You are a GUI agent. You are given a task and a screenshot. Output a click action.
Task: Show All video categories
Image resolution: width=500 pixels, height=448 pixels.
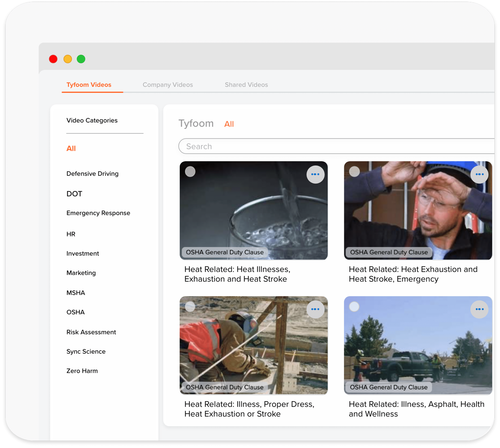71,148
